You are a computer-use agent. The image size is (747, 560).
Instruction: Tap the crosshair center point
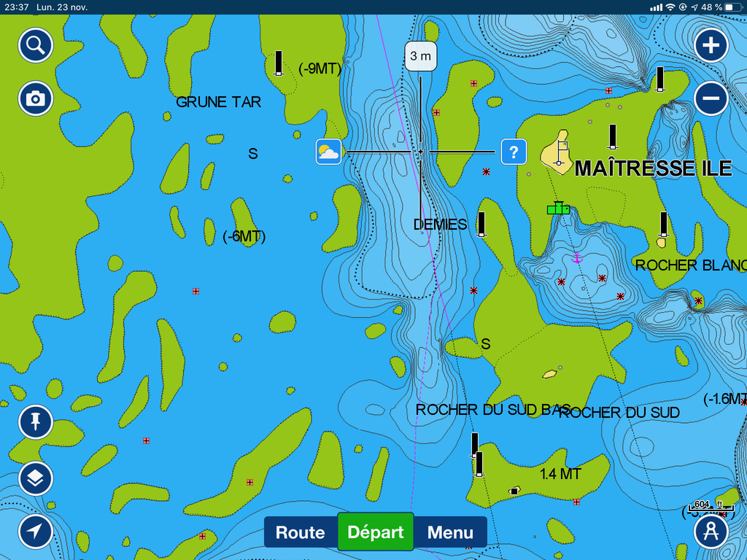(421, 152)
